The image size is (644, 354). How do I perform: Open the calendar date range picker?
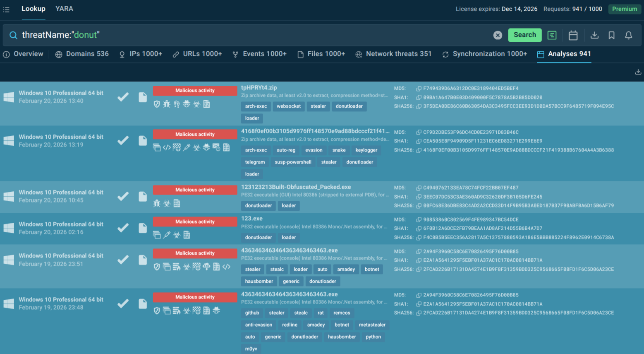(573, 35)
